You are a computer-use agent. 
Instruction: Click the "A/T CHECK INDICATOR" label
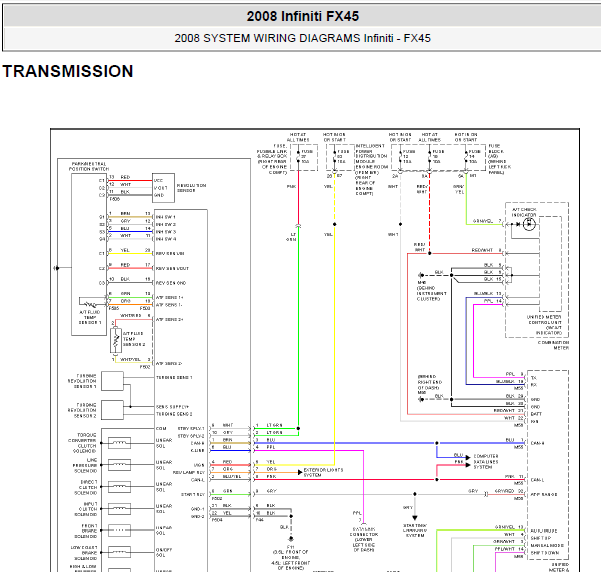524,212
